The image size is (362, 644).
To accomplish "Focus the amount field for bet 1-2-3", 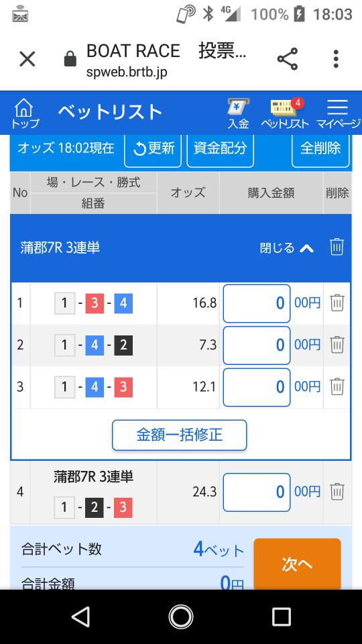I will (x=257, y=492).
